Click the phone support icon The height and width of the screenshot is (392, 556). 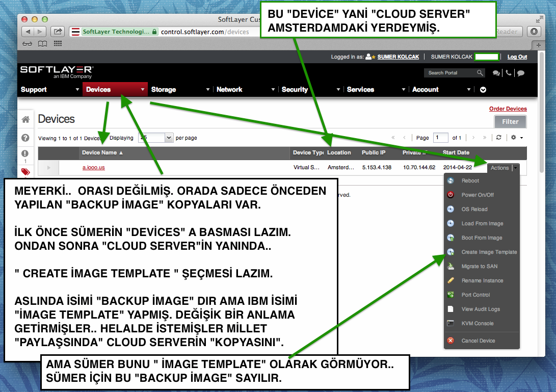click(x=509, y=73)
